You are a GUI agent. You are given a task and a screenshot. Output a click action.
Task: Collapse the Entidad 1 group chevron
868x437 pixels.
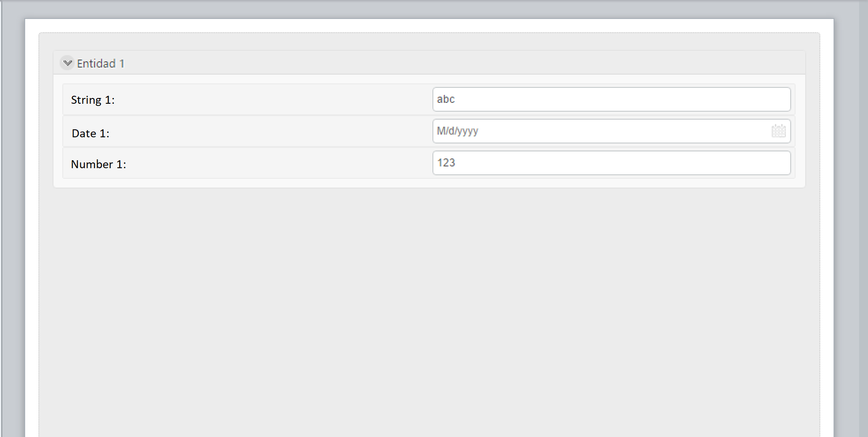tap(67, 63)
